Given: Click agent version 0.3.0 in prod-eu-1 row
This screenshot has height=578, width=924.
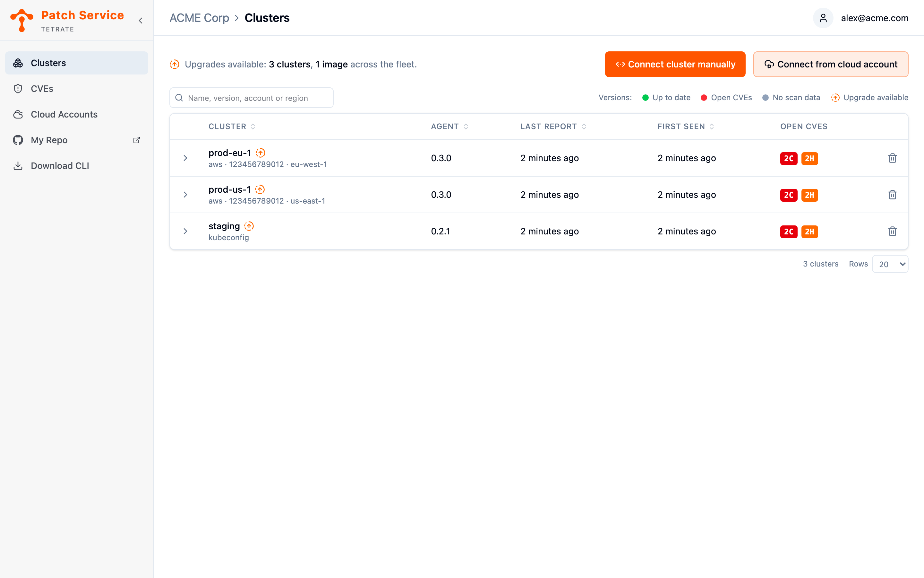Looking at the screenshot, I should point(441,158).
